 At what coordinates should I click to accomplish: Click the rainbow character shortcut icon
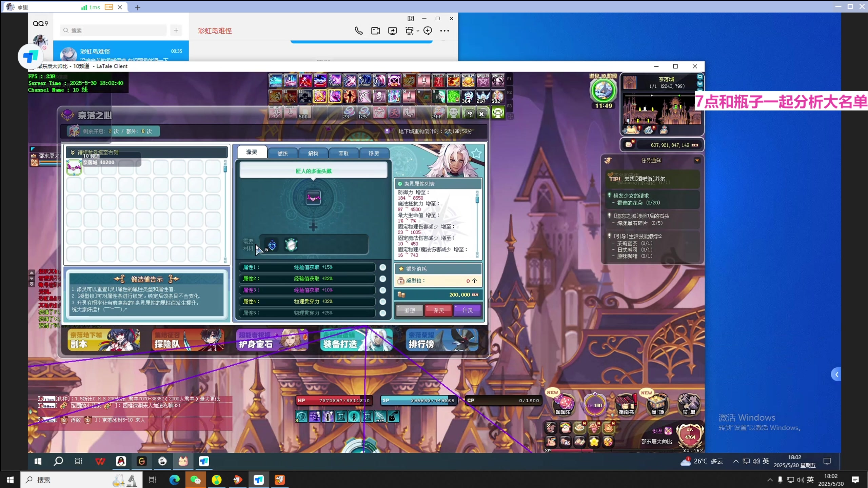[565, 428]
